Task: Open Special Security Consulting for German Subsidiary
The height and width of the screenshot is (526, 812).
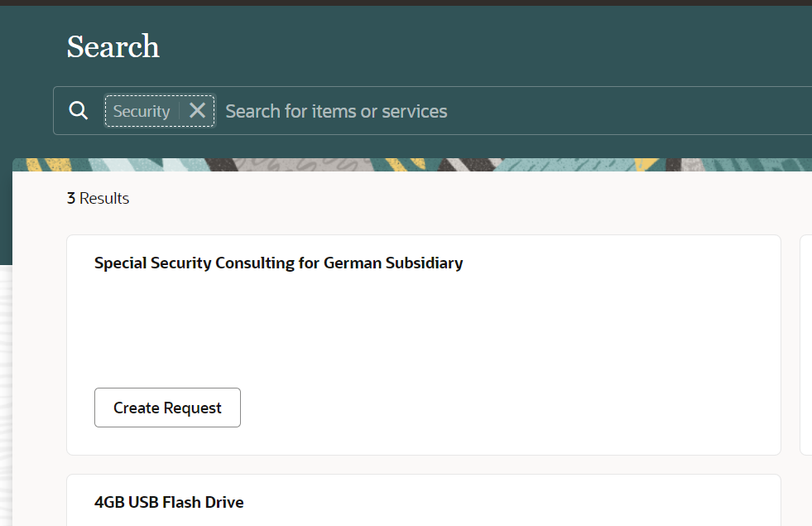Action: 278,263
